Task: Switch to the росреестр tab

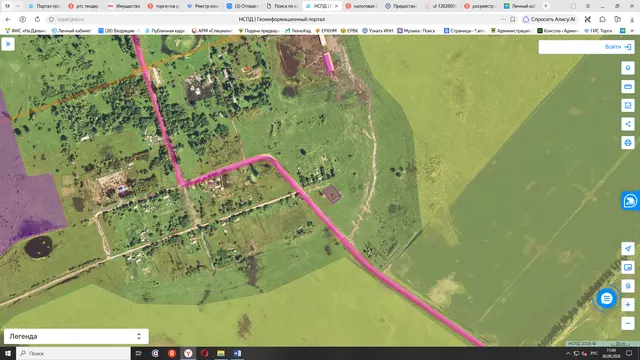Action: (x=481, y=6)
